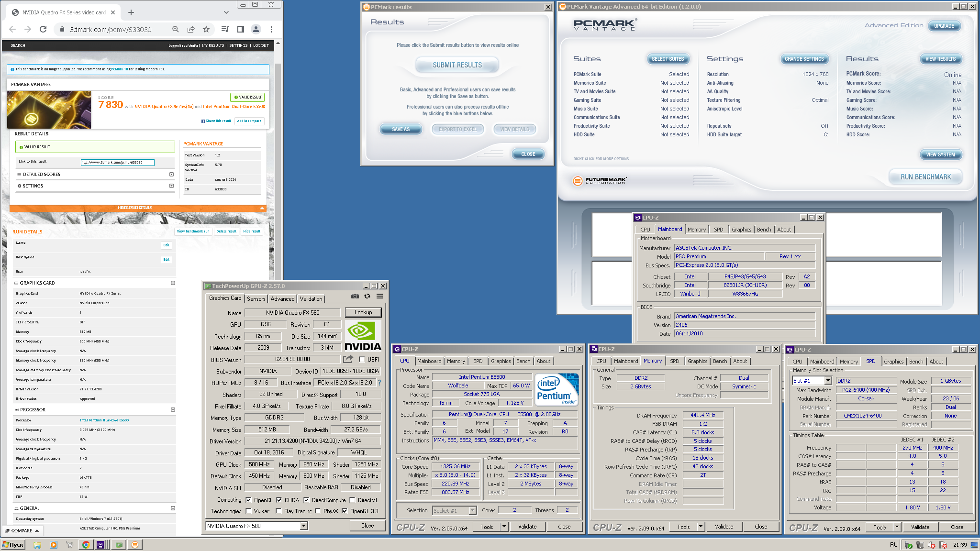Click Hide Result Details orange bar

(x=138, y=208)
